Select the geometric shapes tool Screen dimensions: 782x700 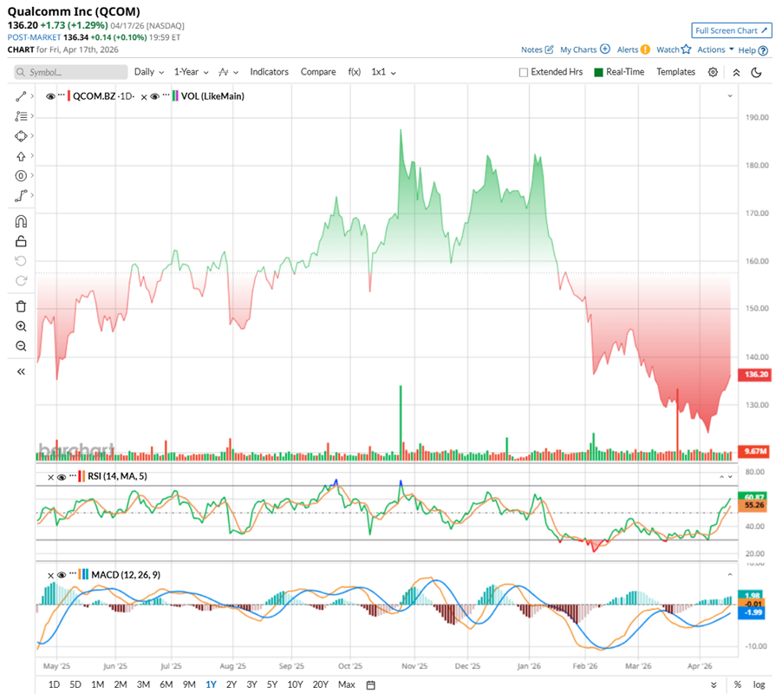tap(21, 136)
